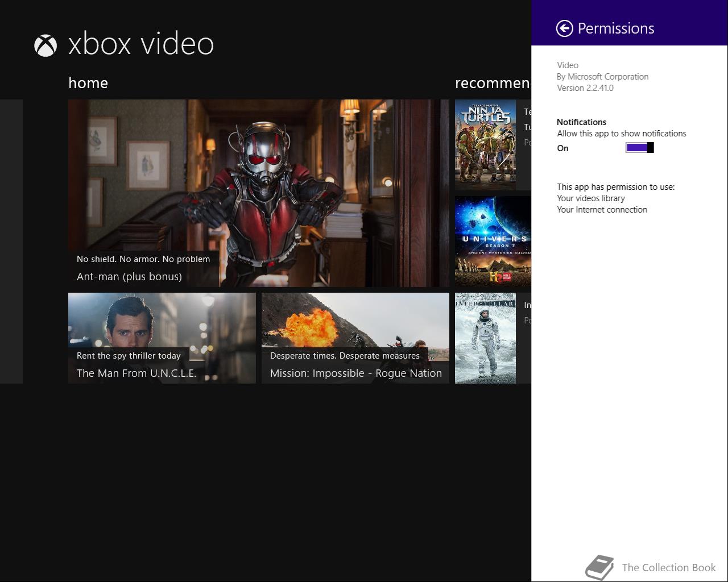Click 'Rent the spy thriller today' caption
The height and width of the screenshot is (582, 728).
[x=129, y=356]
